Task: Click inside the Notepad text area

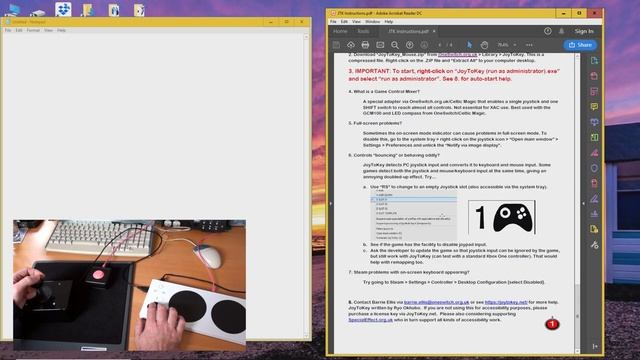Action: coord(153,127)
